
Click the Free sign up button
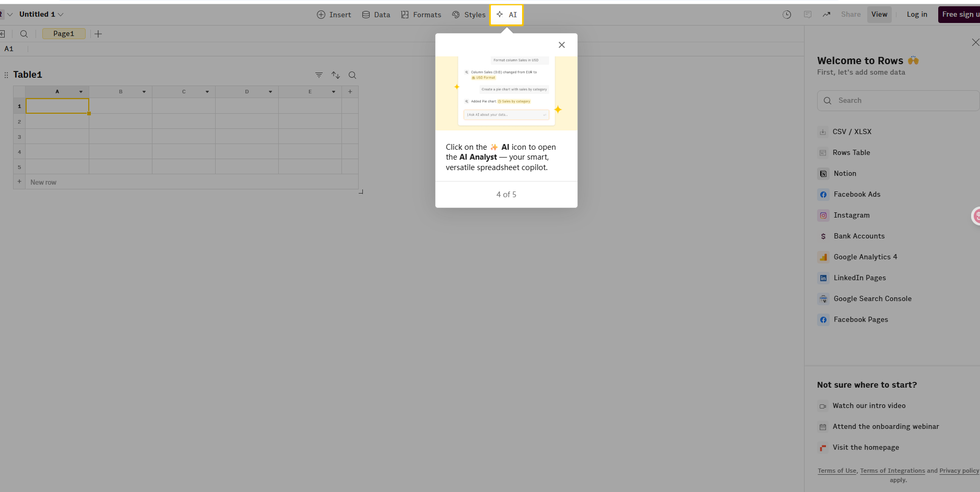point(960,15)
